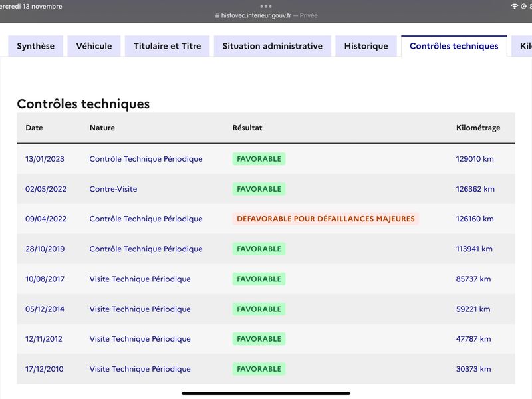The image size is (532, 399).
Task: Click Contrôle Technique Périodique in 09/04/2022 row
Action: click(x=146, y=219)
